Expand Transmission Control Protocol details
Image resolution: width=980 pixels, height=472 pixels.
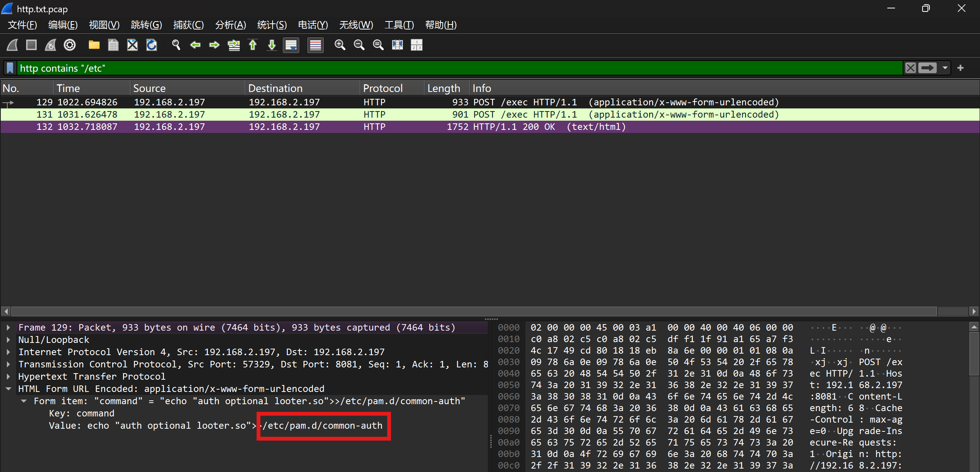click(x=8, y=364)
